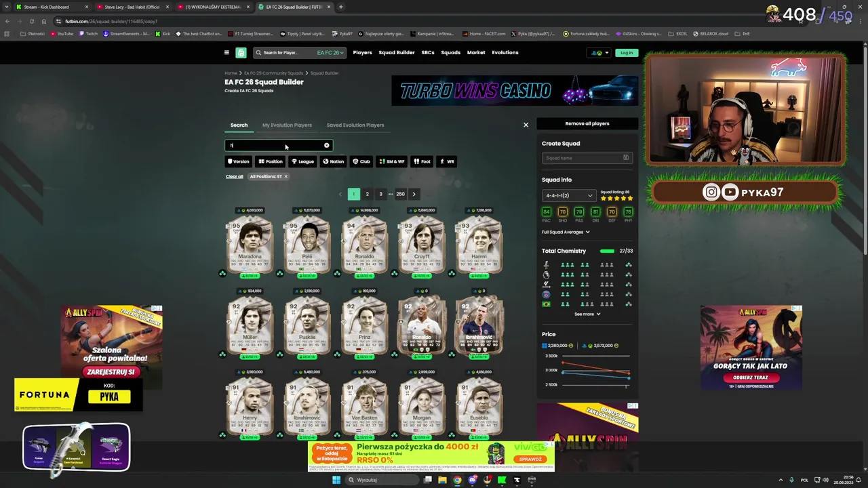Switch to My Evolution Players tab
868x488 pixels.
[287, 125]
